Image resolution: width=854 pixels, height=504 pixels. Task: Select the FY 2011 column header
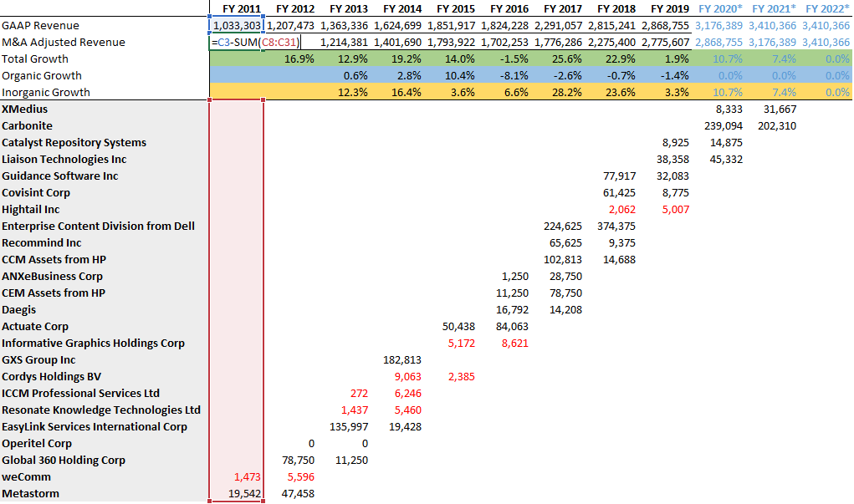(x=241, y=8)
